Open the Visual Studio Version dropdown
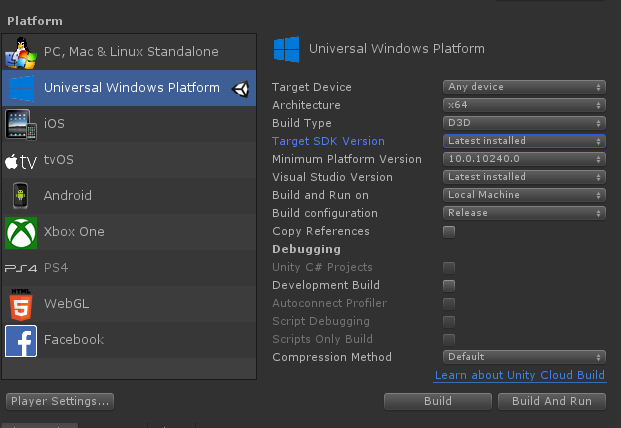 (524, 177)
